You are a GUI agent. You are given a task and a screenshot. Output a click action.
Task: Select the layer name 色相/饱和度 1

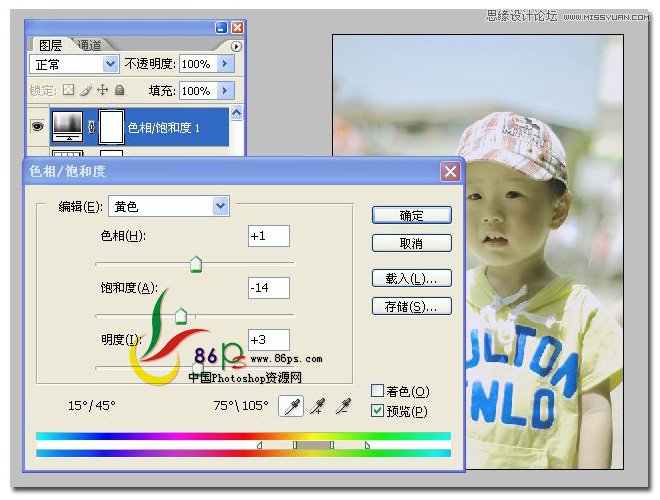coord(164,128)
